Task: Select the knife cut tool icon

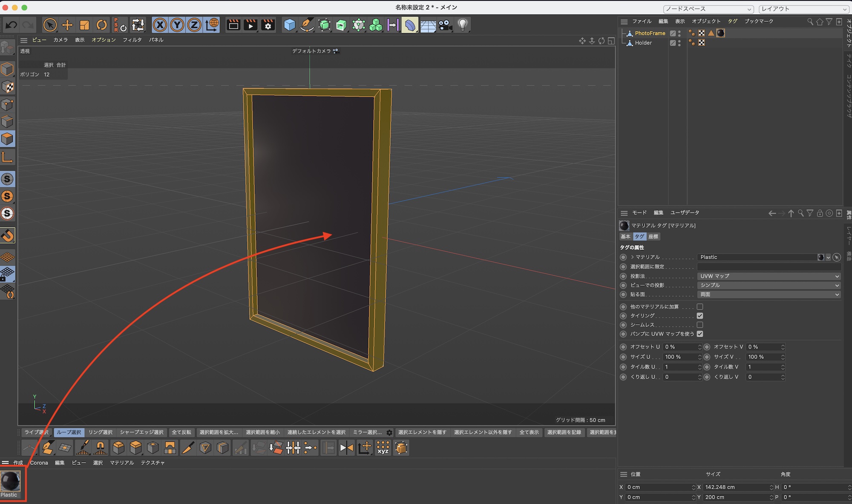Action: coord(187,448)
